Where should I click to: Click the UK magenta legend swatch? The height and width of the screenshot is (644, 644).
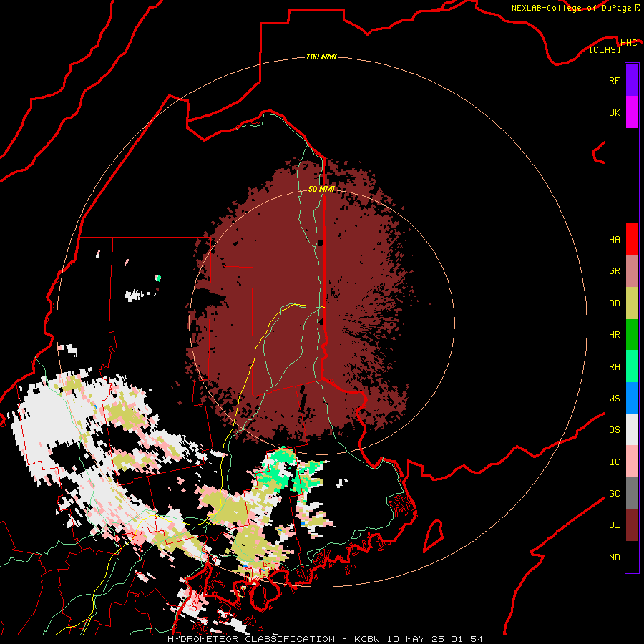(632, 112)
